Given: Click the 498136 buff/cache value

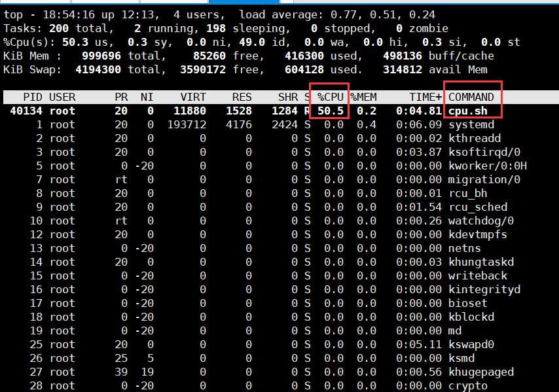Looking at the screenshot, I should pos(403,56).
